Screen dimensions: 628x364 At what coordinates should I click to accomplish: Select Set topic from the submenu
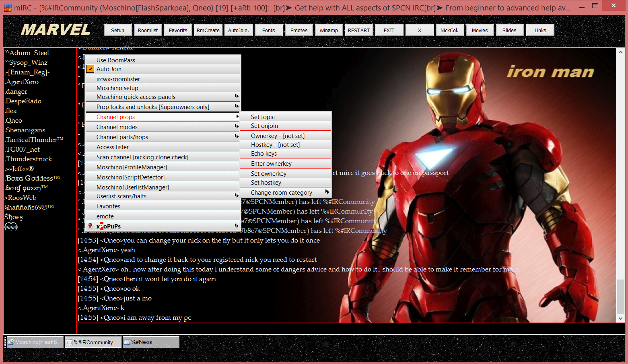[263, 117]
